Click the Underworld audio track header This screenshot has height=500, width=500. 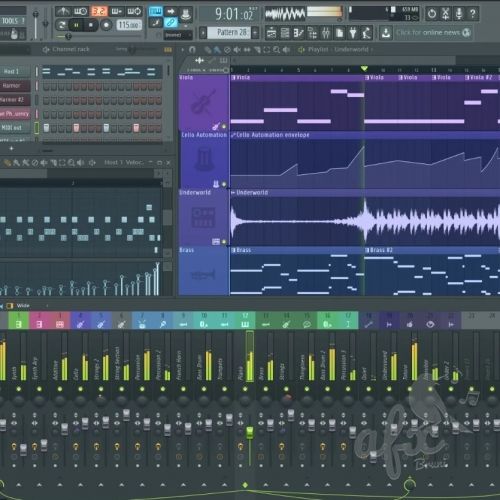pyautogui.click(x=204, y=218)
